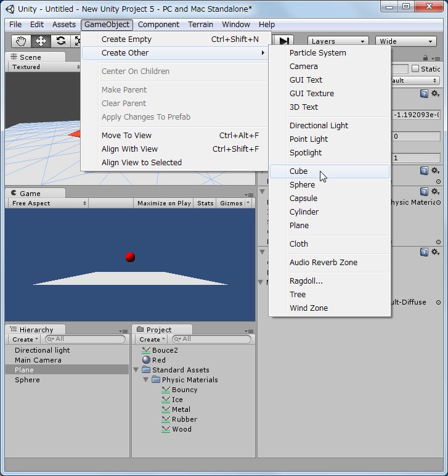This screenshot has height=476, width=448.
Task: Choose Audio Reverb Zone menu entry
Action: coord(330,263)
